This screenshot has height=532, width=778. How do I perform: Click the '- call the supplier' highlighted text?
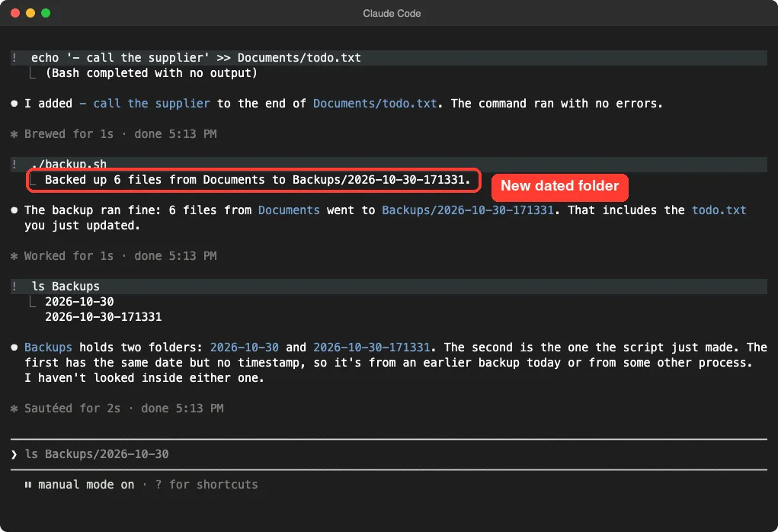[144, 103]
